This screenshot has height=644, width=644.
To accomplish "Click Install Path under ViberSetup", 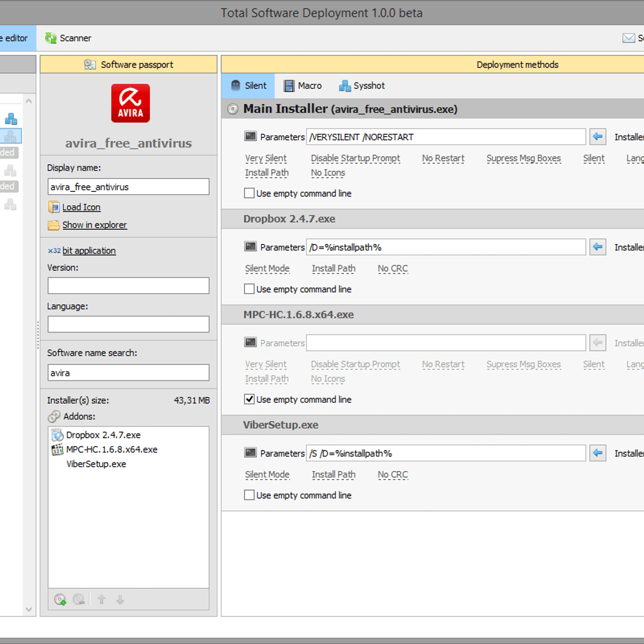I will [x=334, y=475].
